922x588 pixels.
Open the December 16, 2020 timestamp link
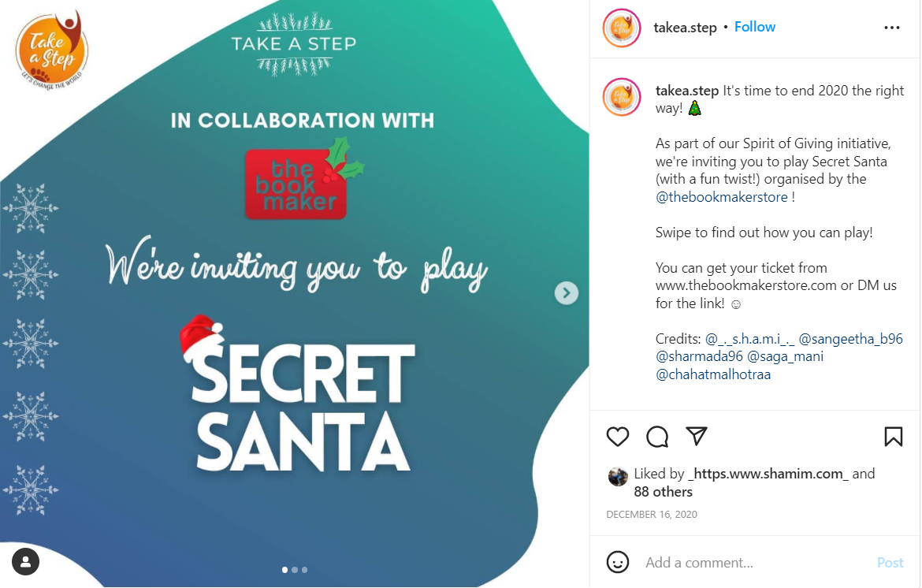(652, 515)
